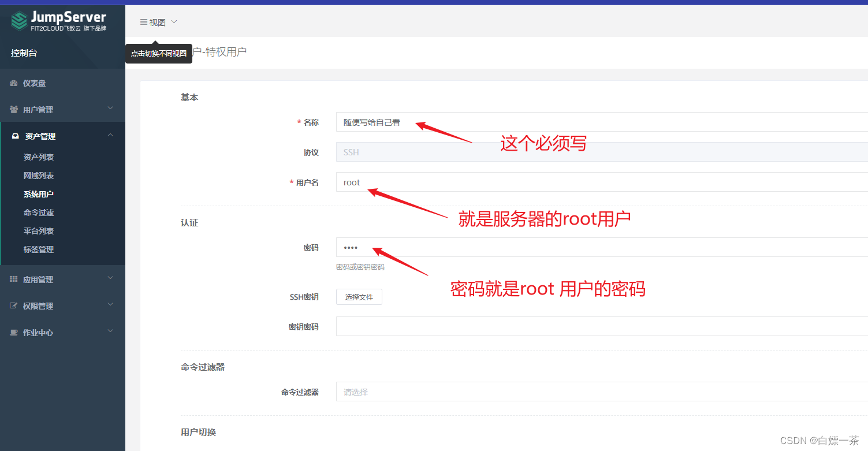Click the 基本 section heading
Screen dimensions: 868x451
pos(189,98)
